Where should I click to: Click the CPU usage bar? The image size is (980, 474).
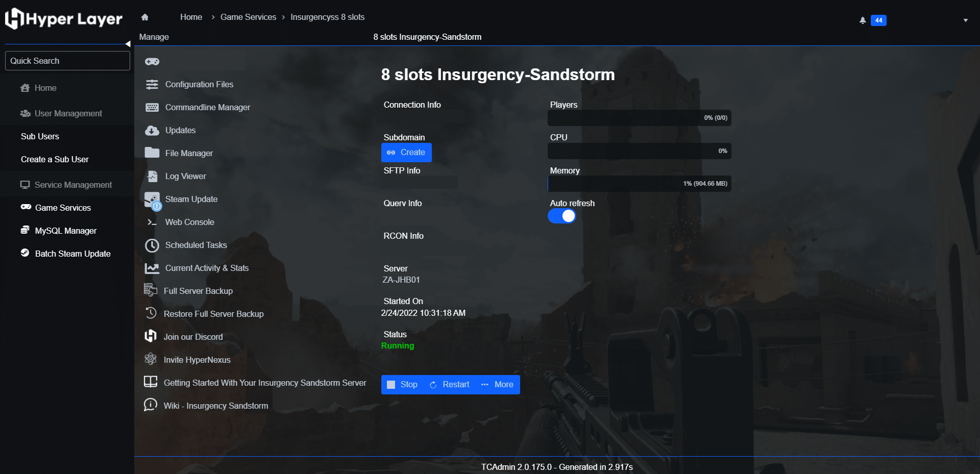point(640,151)
